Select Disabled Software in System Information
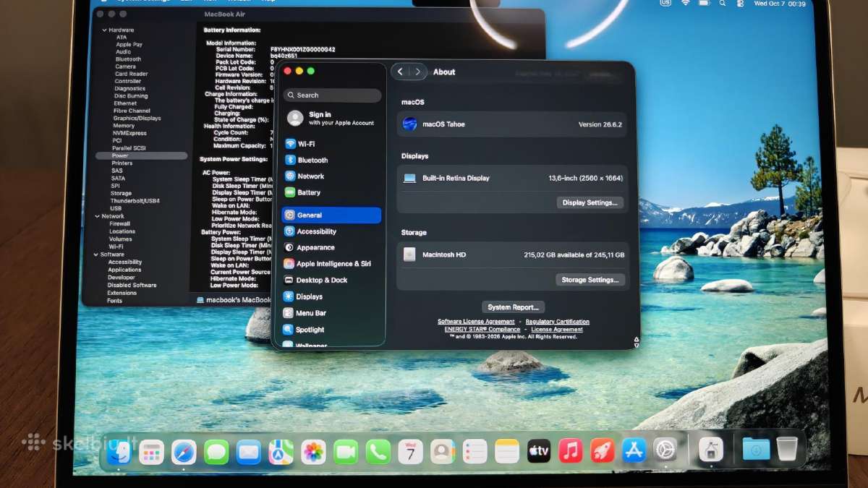 click(x=132, y=285)
